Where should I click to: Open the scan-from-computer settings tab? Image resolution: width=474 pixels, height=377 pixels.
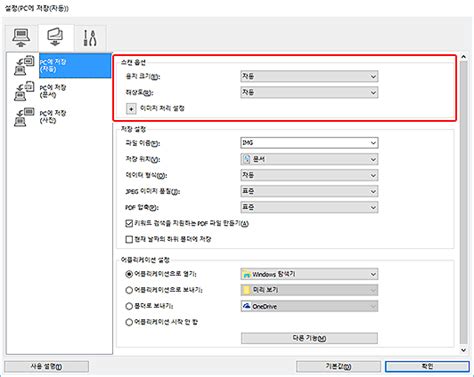pos(21,37)
